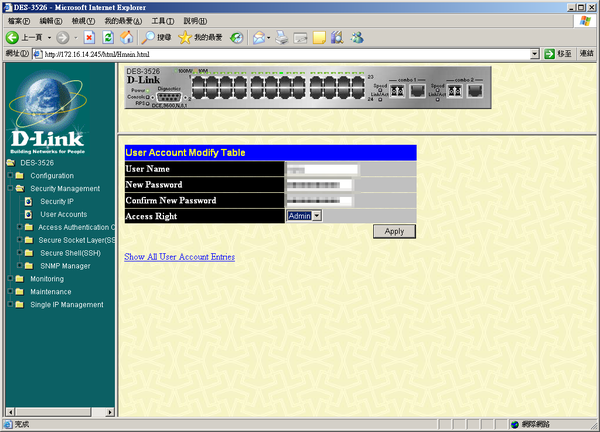Click the SNMP Manager folder icon
The image size is (600, 432).
coord(29,266)
